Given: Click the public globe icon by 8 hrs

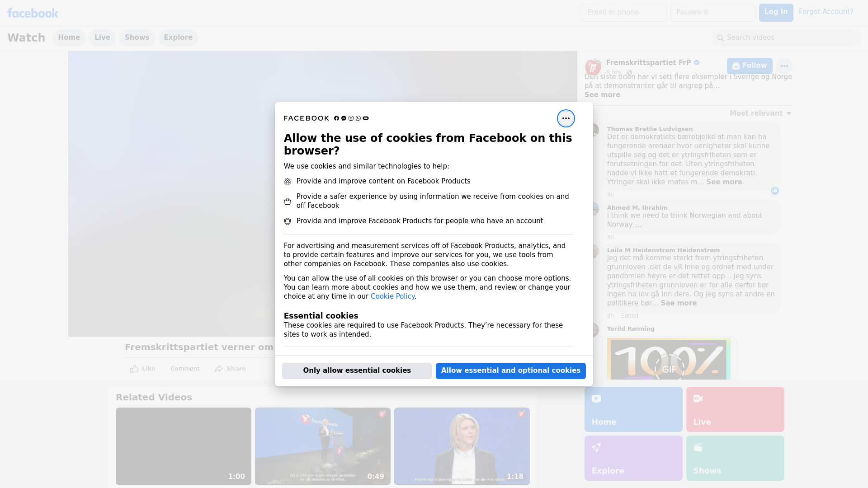Looking at the screenshot, I should (x=629, y=72).
